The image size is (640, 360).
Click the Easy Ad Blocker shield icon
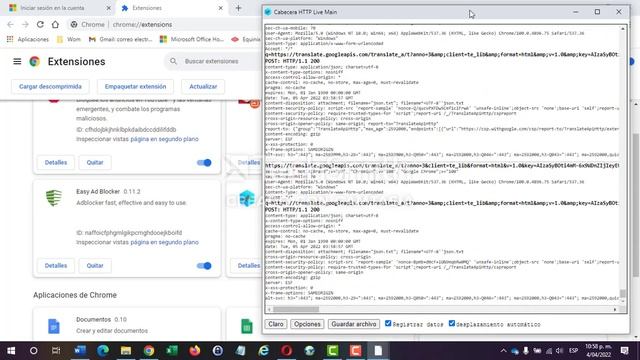point(54,198)
